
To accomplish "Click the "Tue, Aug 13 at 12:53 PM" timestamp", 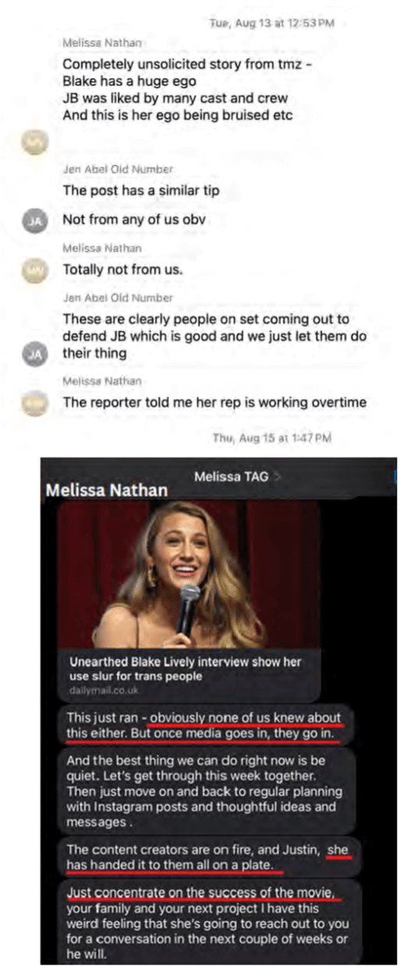I will click(271, 23).
